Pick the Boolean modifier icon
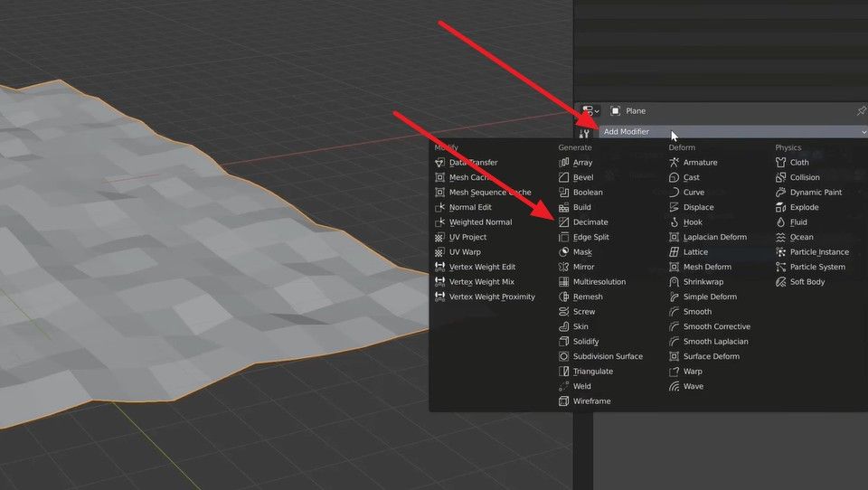 point(563,193)
